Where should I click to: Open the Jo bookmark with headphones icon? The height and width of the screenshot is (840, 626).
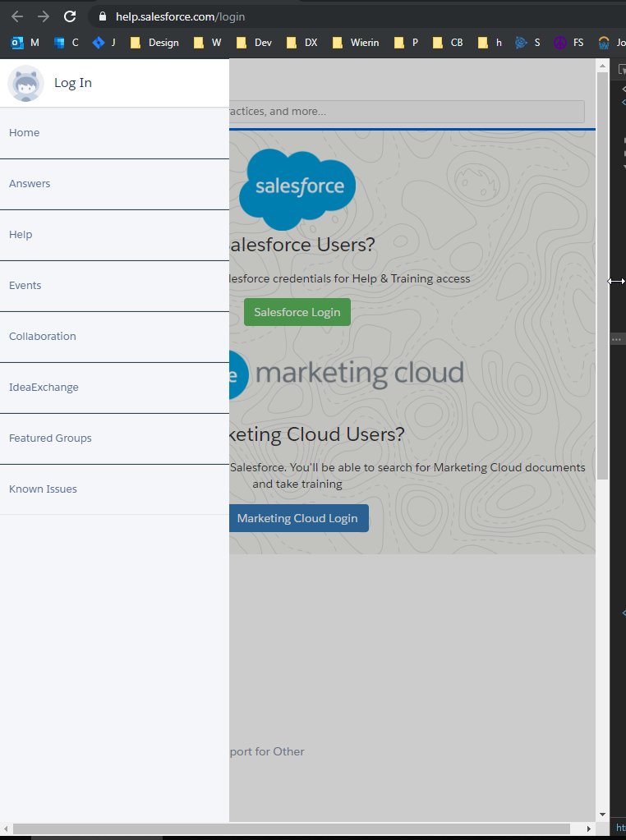tap(611, 43)
